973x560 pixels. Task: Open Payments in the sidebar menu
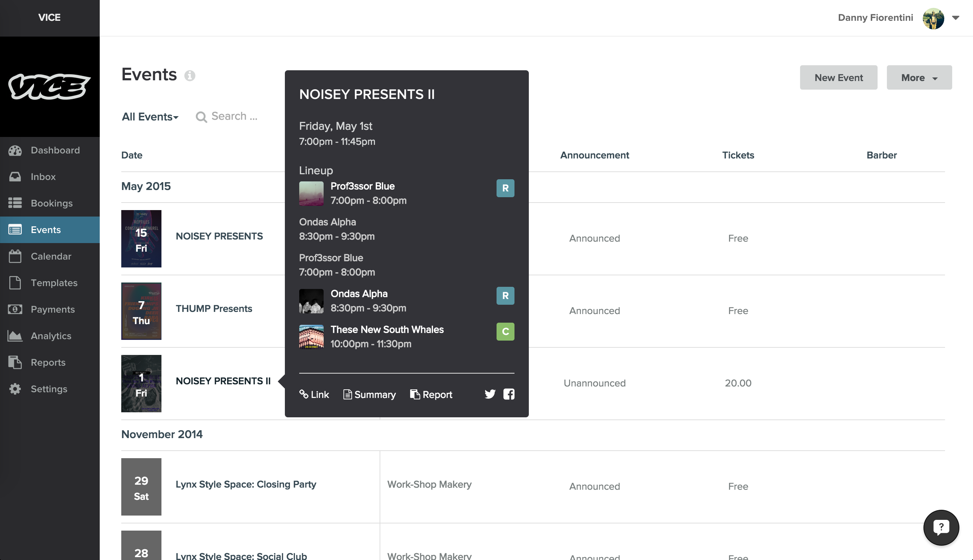point(53,310)
